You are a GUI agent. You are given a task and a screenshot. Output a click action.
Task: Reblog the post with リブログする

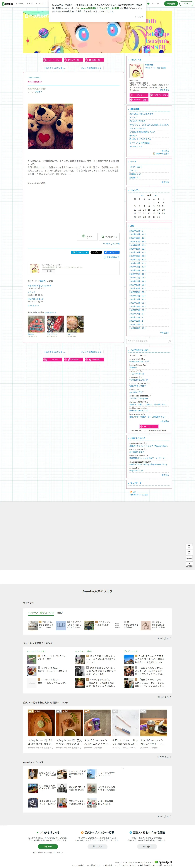(x=109, y=237)
